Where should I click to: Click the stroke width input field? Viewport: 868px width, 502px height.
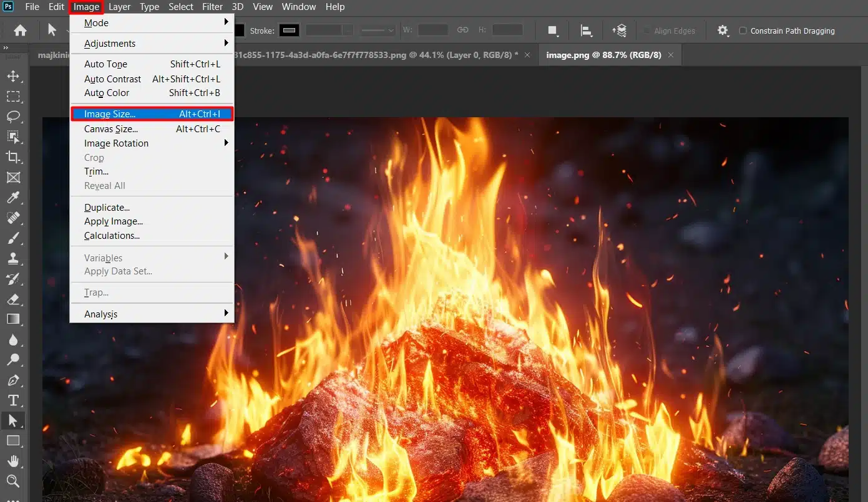[323, 30]
